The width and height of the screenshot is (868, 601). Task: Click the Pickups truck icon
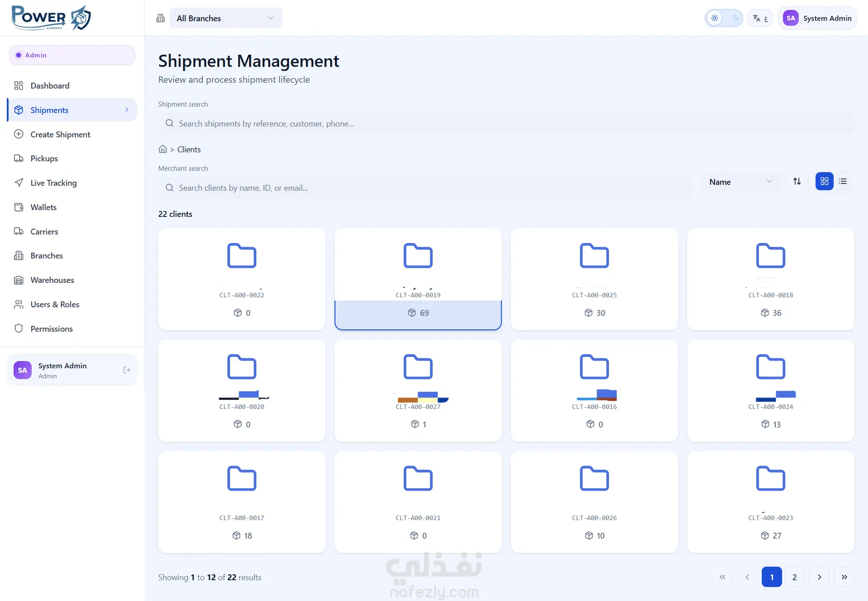pos(19,159)
